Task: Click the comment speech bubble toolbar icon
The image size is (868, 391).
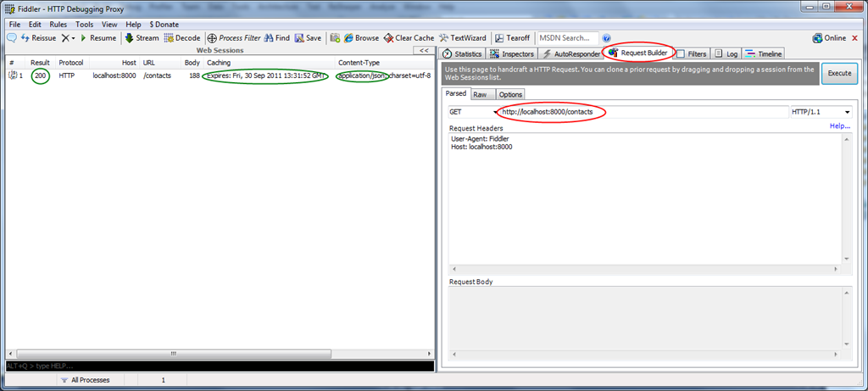Action: (x=11, y=38)
